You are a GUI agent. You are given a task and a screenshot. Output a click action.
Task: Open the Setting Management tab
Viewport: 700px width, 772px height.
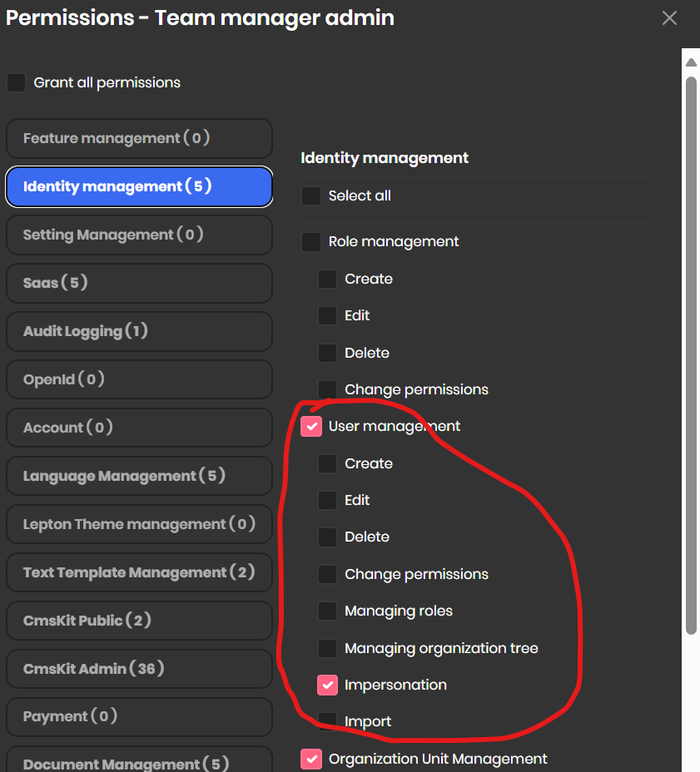pyautogui.click(x=139, y=235)
